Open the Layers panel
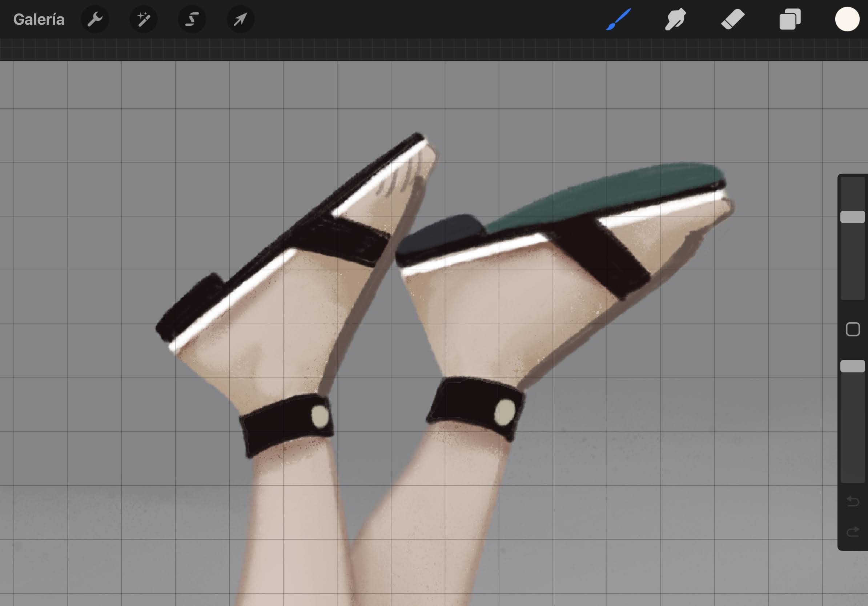 790,19
